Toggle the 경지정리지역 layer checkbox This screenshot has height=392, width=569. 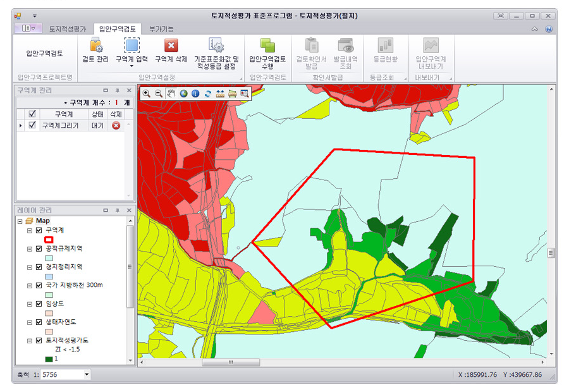tap(39, 267)
